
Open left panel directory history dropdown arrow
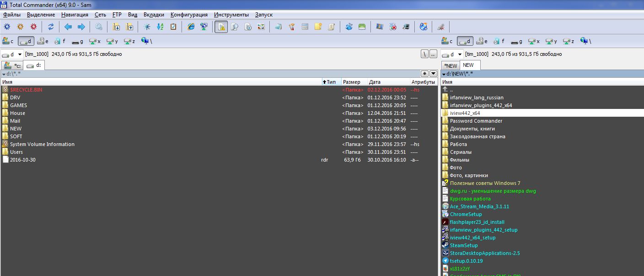click(433, 73)
